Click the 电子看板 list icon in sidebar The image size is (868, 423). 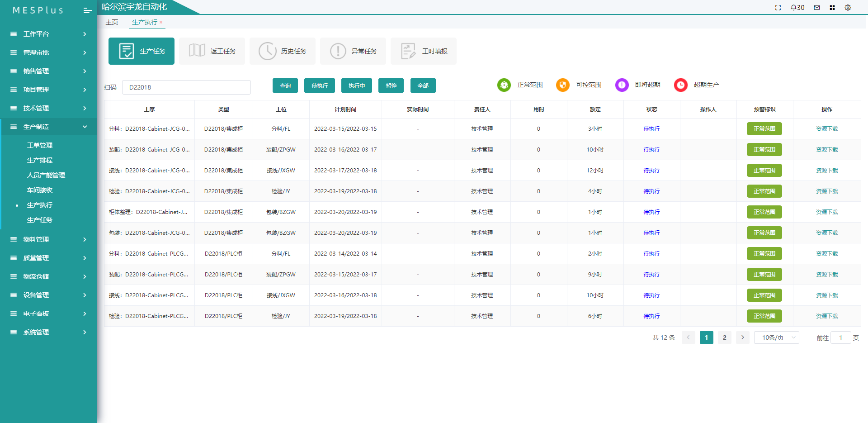[x=14, y=314]
